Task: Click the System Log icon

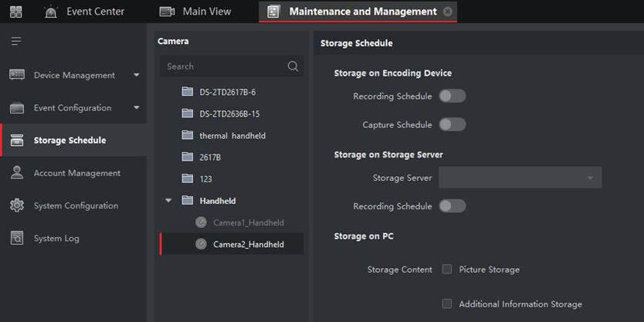Action: tap(17, 239)
